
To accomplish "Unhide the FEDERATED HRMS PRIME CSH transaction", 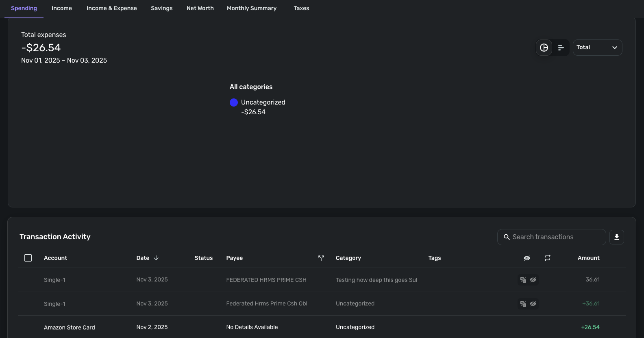I will point(533,280).
